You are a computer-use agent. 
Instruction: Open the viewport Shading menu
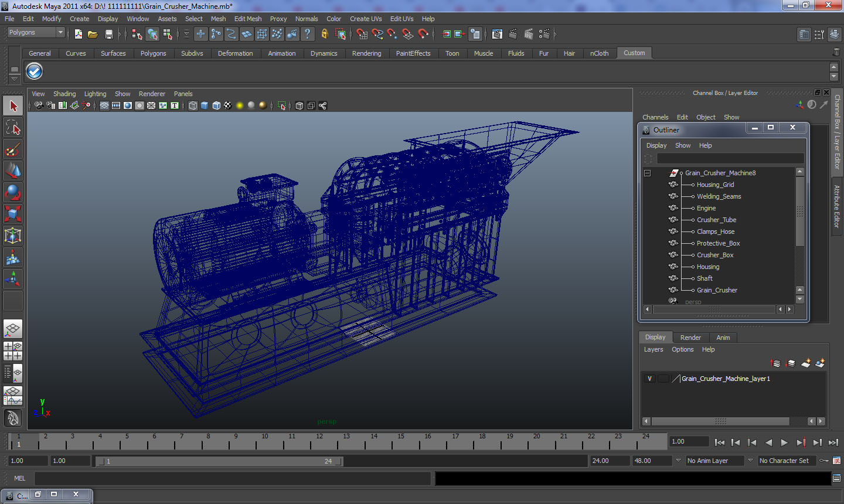click(x=64, y=94)
